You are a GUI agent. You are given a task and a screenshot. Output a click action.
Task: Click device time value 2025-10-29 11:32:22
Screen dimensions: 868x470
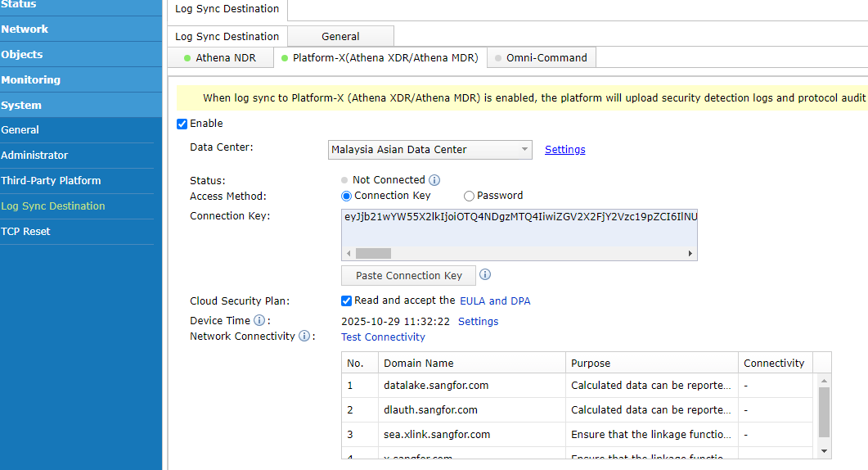tap(395, 322)
